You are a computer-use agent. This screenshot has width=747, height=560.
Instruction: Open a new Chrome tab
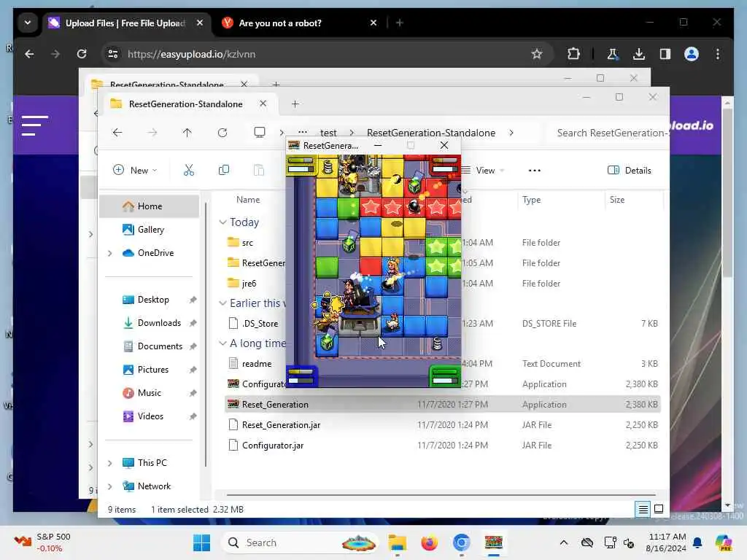pyautogui.click(x=400, y=23)
